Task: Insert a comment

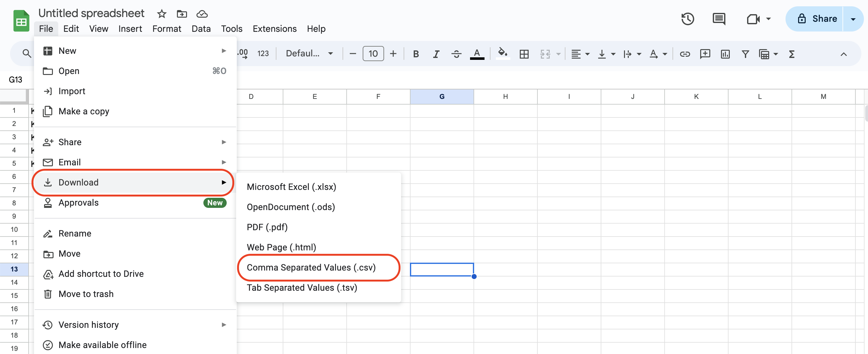Action: pyautogui.click(x=705, y=54)
